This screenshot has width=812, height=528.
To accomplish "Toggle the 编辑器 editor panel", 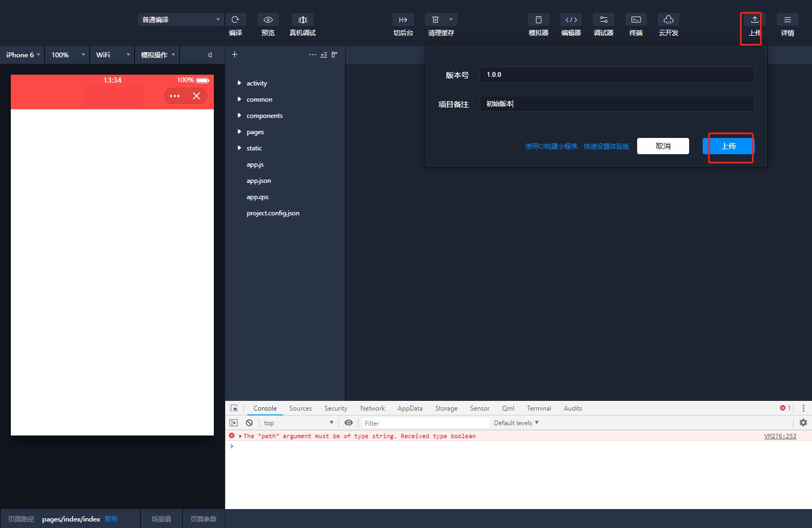I will [571, 20].
